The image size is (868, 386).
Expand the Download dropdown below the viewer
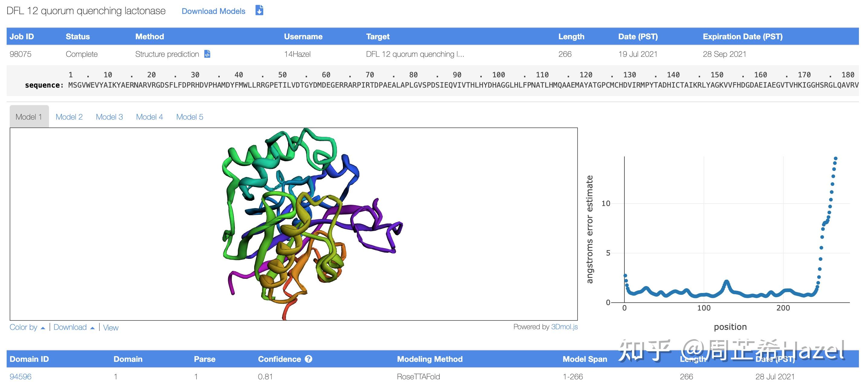point(74,327)
